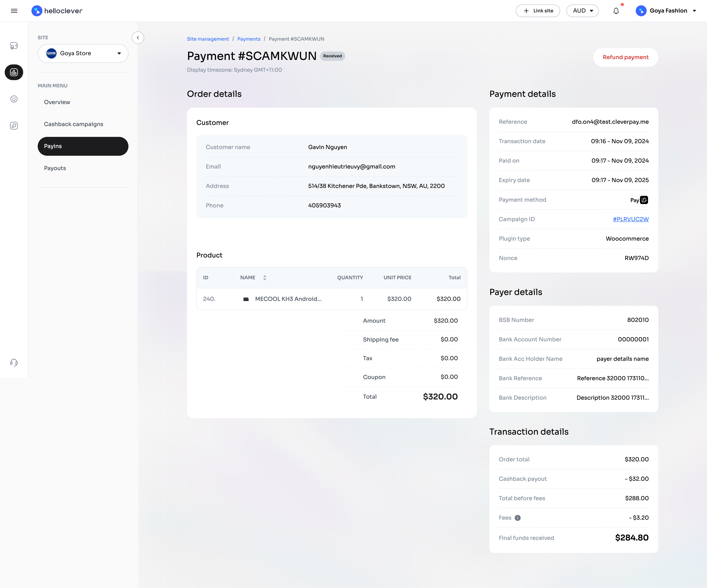The height and width of the screenshot is (588, 707).
Task: Open the Goya Store site dropdown
Action: click(83, 53)
